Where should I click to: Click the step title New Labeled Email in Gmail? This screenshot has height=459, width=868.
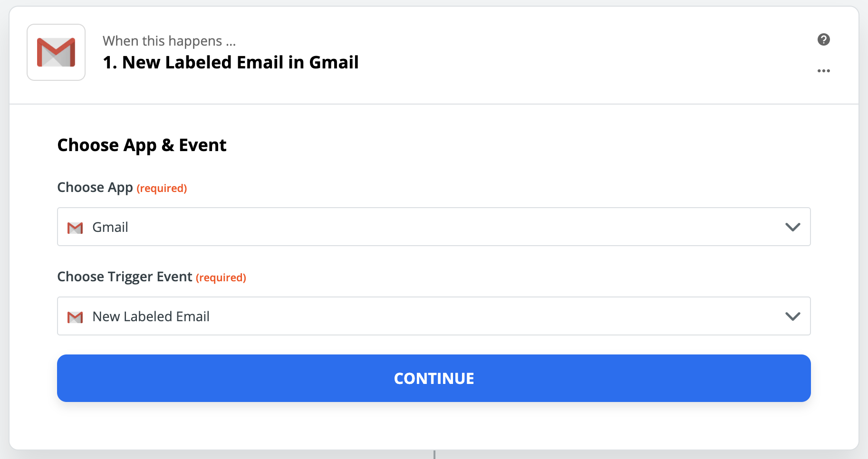click(x=231, y=62)
